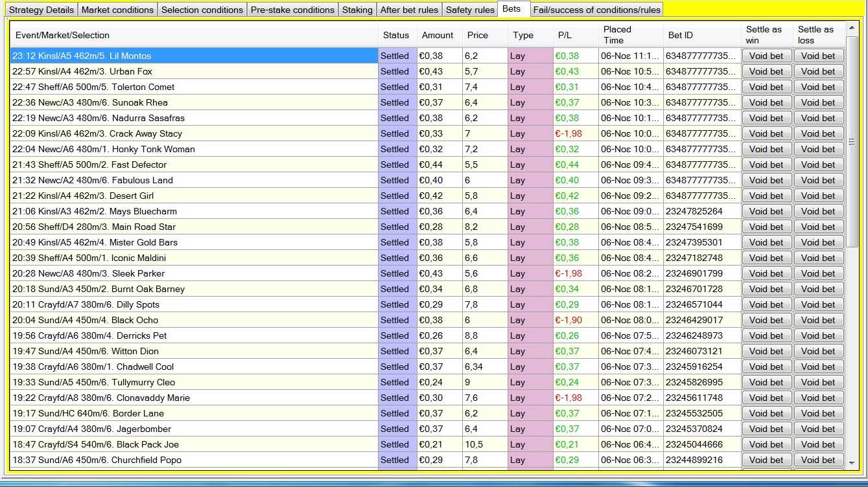The width and height of the screenshot is (868, 487).
Task: Click Settle as win for Urban Fox
Action: 766,71
